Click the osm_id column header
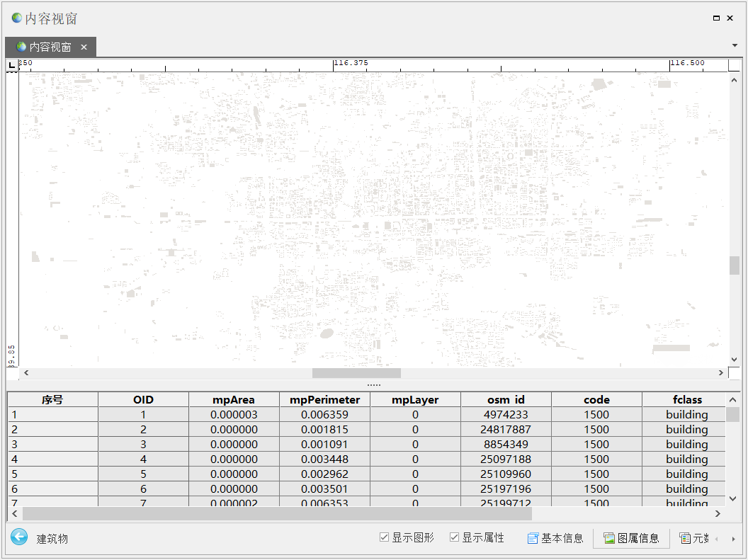The height and width of the screenshot is (560, 748). pos(506,399)
